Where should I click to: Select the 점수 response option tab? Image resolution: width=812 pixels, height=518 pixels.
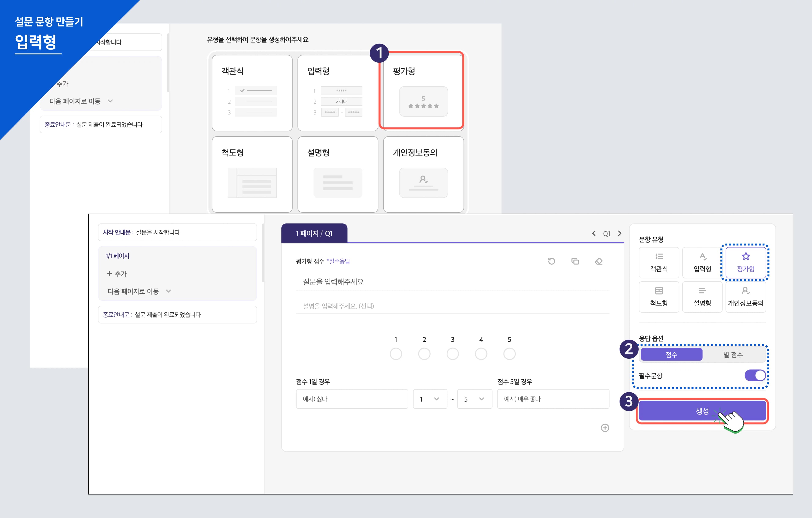671,355
